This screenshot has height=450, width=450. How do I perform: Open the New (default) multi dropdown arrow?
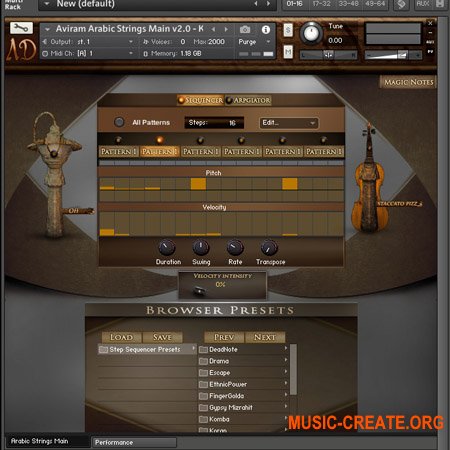(47, 4)
